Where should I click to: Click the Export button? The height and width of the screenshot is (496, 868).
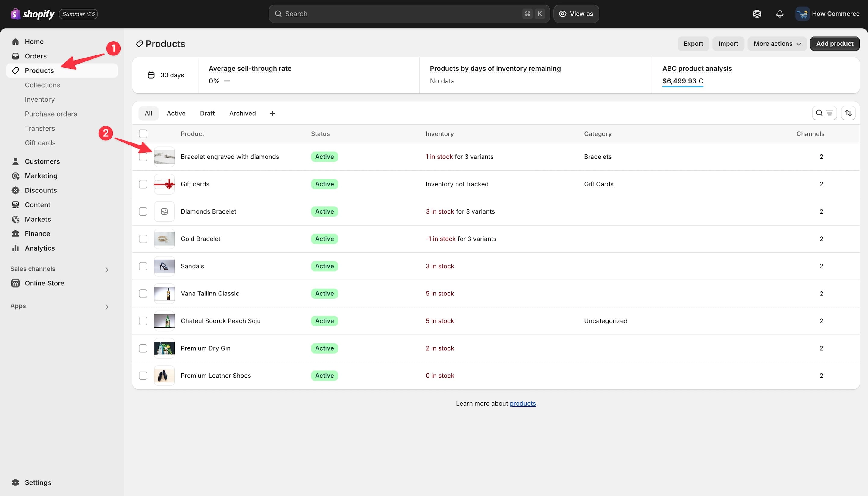pyautogui.click(x=693, y=44)
